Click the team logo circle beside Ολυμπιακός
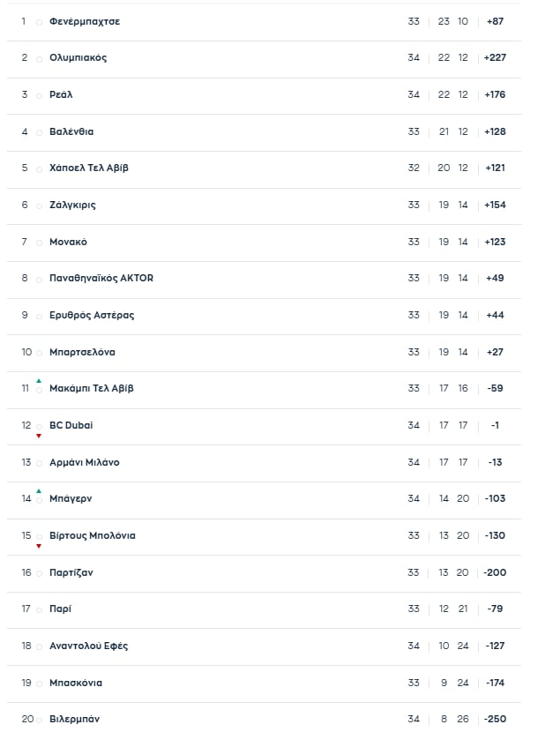This screenshot has width=560, height=732. [39, 59]
